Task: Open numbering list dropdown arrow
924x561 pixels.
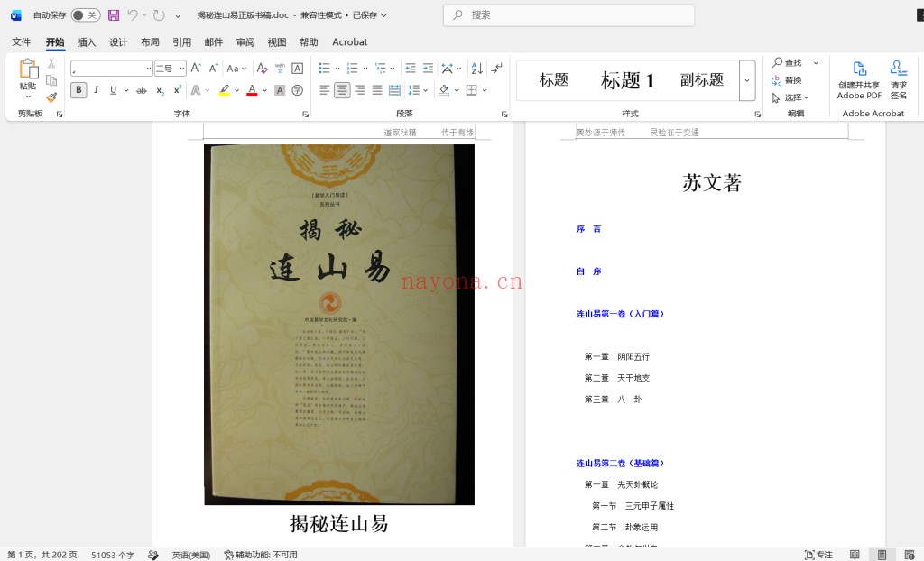Action: 365,69
